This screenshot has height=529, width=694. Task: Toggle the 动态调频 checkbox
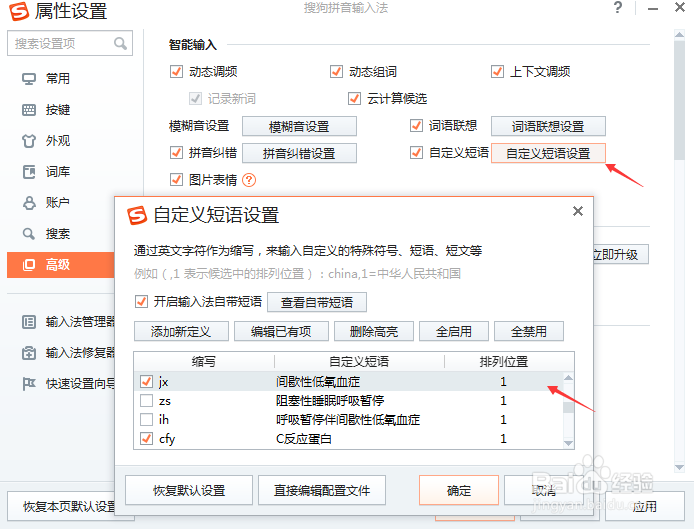[x=176, y=71]
